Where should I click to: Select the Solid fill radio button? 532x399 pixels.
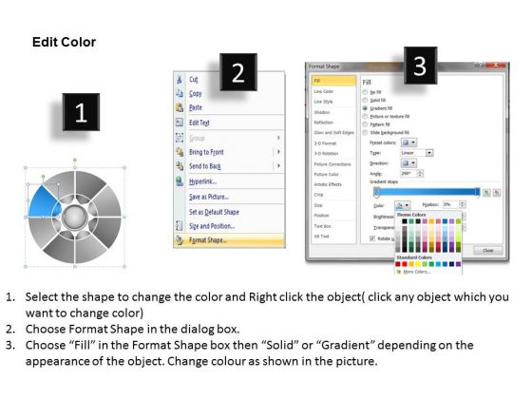[365, 100]
